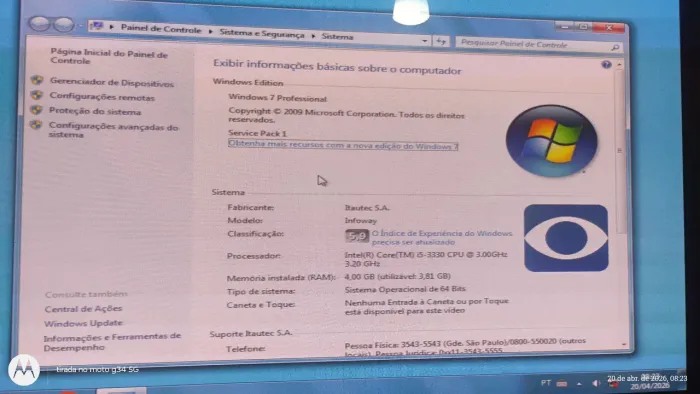Click the Windows 7 logo orb image
Screen dimensions: 700x394
551,141
